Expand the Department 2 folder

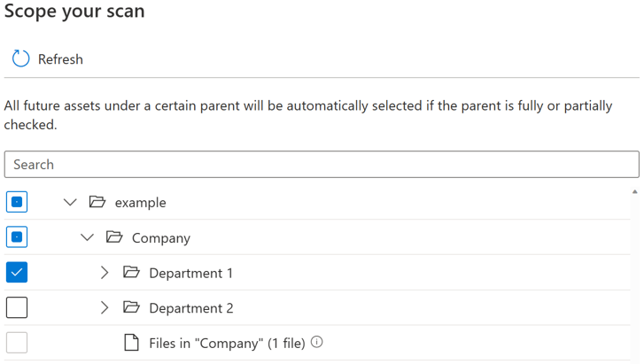tap(105, 307)
